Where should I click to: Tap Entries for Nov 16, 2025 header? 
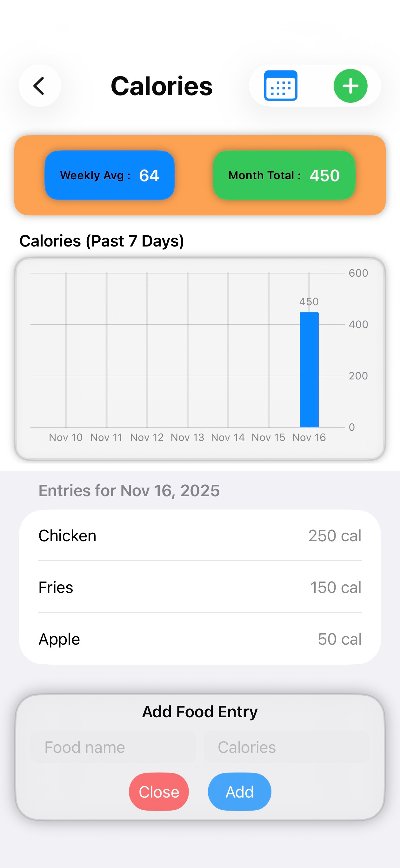coord(129,490)
